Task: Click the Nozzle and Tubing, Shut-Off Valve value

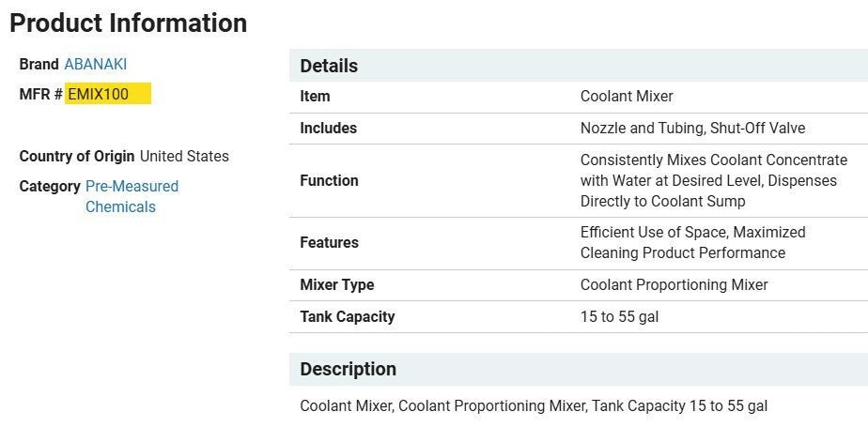Action: pyautogui.click(x=692, y=128)
